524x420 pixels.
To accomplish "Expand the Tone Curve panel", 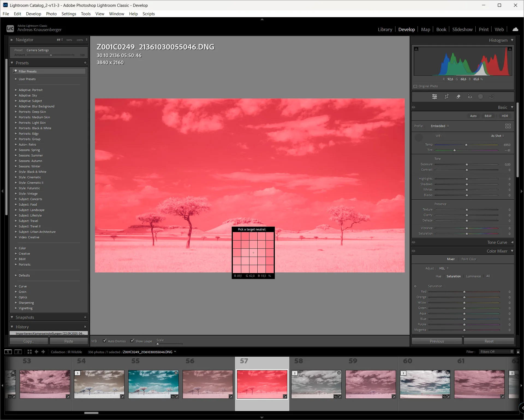I will click(x=497, y=242).
